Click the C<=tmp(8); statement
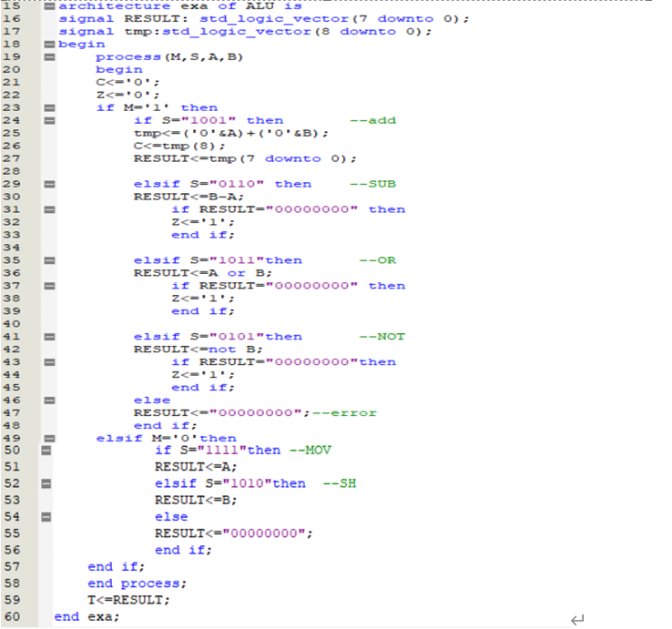The image size is (672, 629). click(179, 147)
